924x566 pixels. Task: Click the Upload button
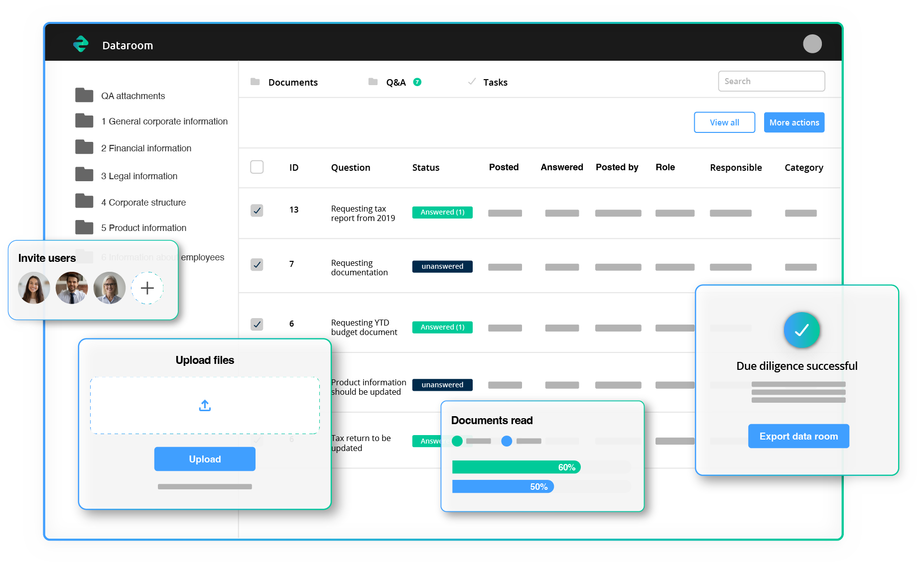[205, 459]
